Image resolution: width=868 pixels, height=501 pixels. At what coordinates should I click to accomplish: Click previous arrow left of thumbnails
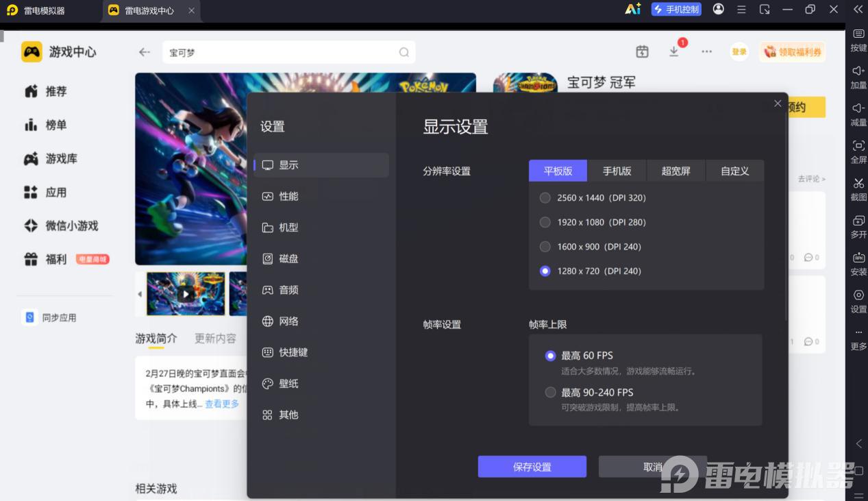tap(140, 294)
